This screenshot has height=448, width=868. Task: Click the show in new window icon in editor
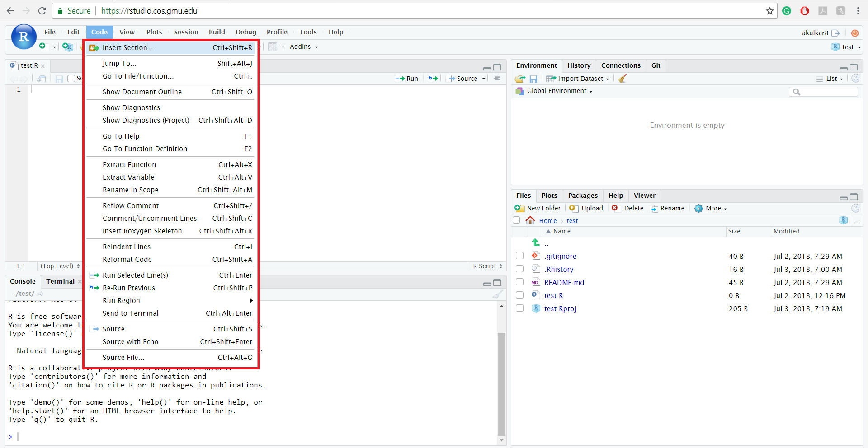(x=41, y=79)
